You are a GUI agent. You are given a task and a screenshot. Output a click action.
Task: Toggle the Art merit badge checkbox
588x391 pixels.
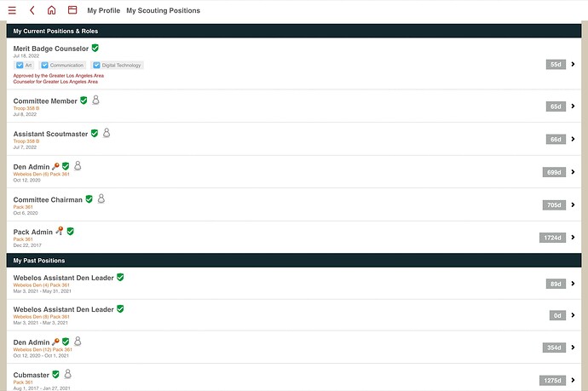click(x=20, y=66)
